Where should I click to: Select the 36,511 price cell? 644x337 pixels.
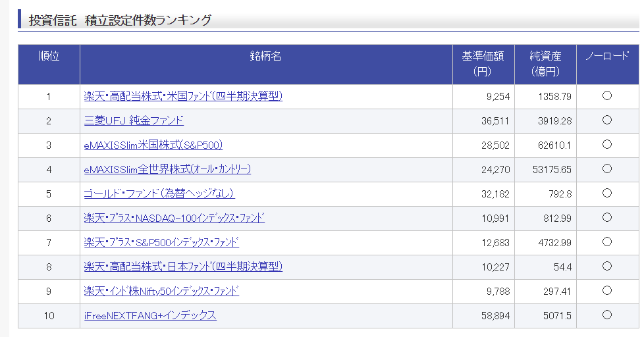[x=483, y=121]
